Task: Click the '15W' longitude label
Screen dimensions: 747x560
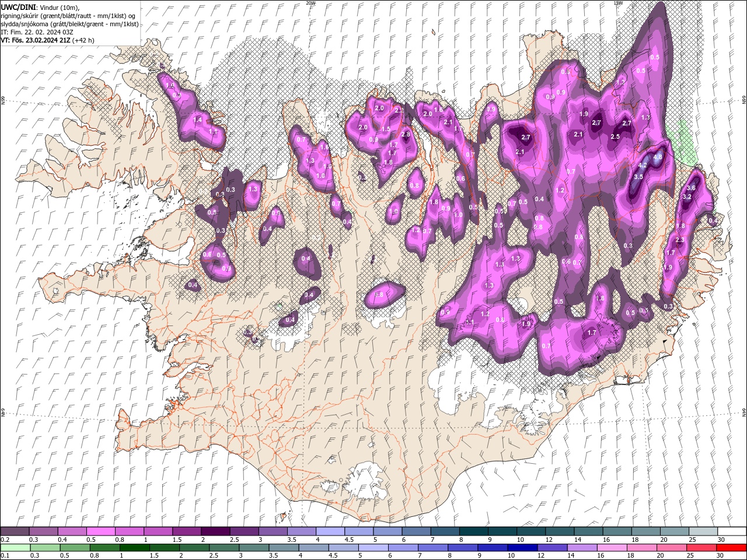Action: pos(618,3)
